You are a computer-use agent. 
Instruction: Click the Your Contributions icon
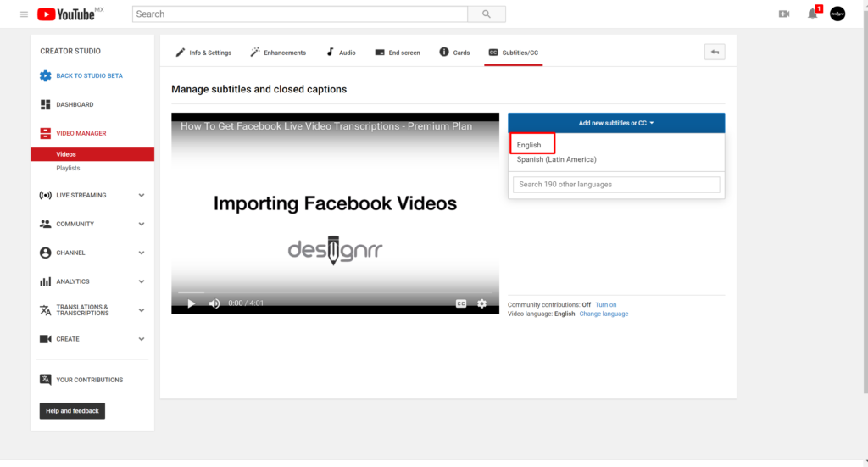tap(46, 380)
